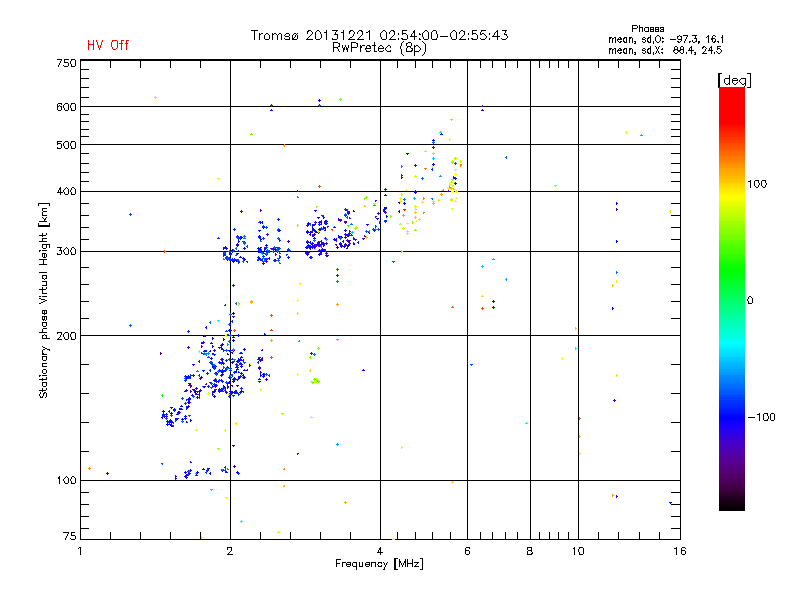Click the y-axis label '600'
Screen dimensions: 800x600
pyautogui.click(x=66, y=107)
